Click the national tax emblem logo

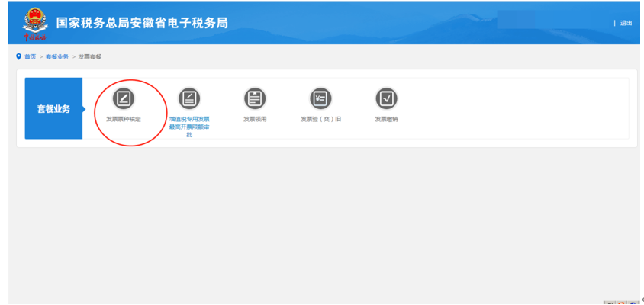(35, 25)
